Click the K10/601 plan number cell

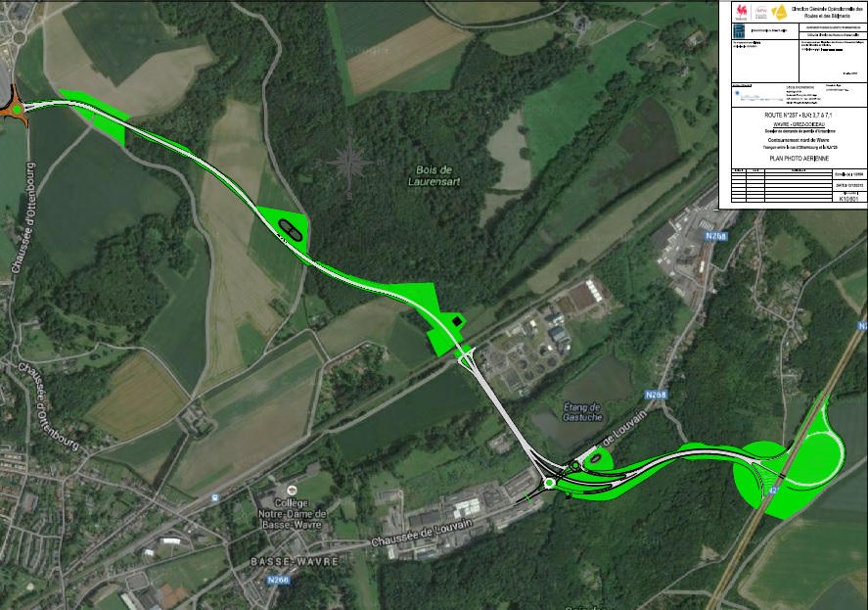(849, 198)
